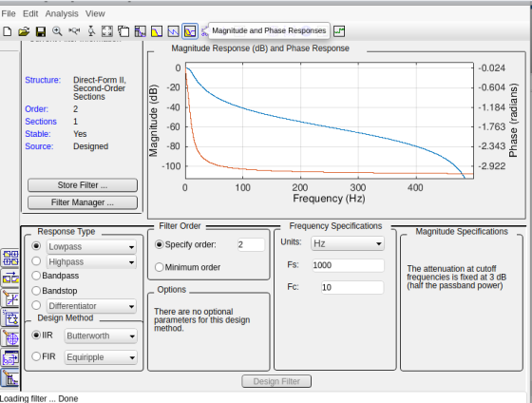Select the Bandpass response type
The width and height of the screenshot is (532, 403).
point(55,276)
